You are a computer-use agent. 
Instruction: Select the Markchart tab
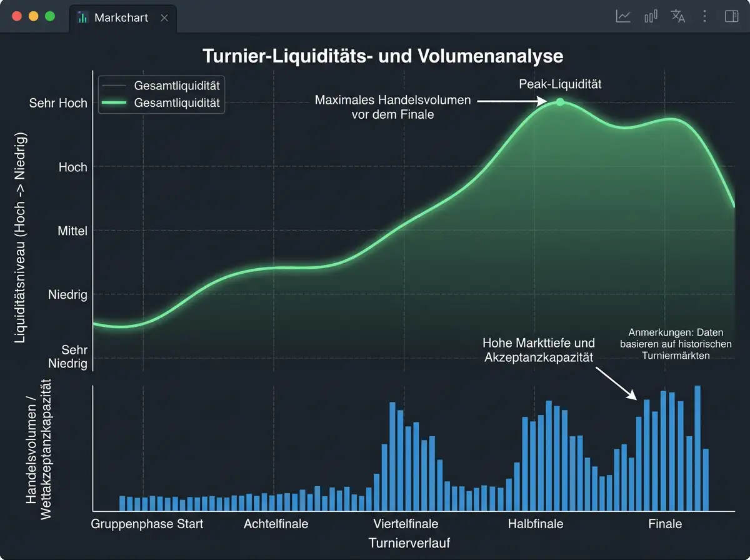point(122,18)
